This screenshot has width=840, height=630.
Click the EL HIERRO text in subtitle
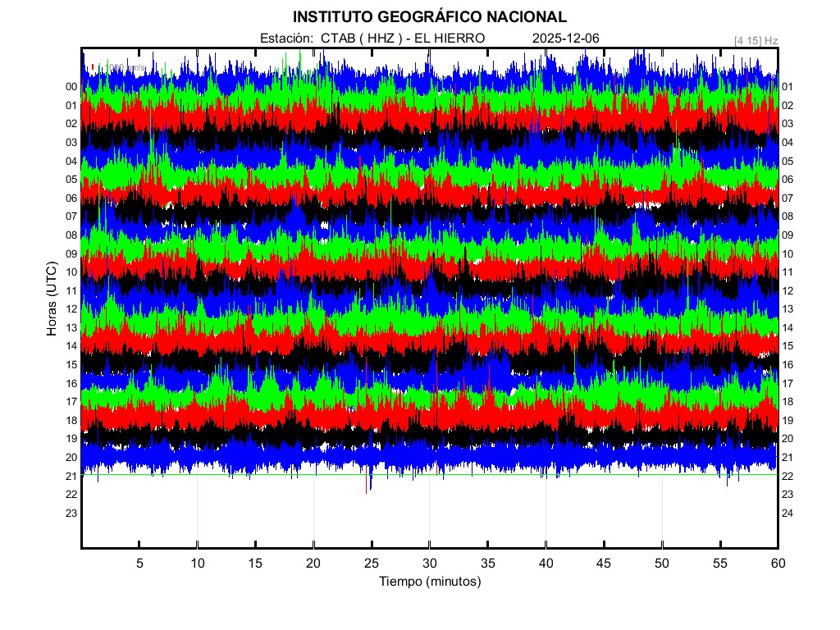tap(450, 39)
